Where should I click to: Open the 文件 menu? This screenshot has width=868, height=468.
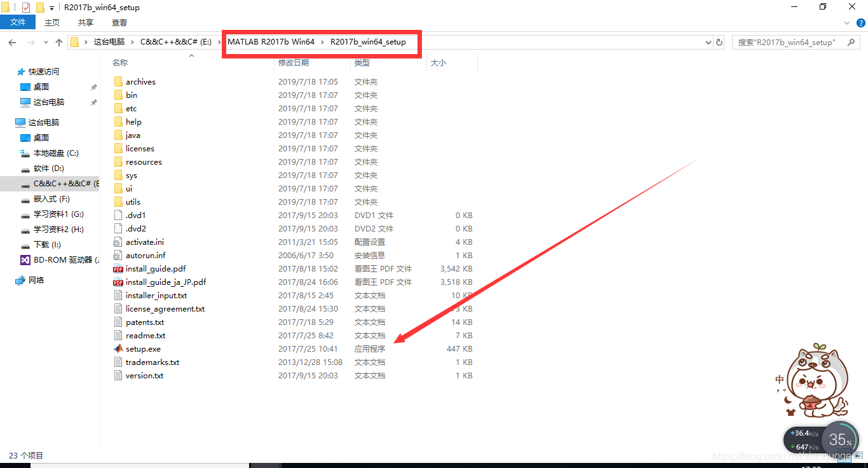click(18, 22)
